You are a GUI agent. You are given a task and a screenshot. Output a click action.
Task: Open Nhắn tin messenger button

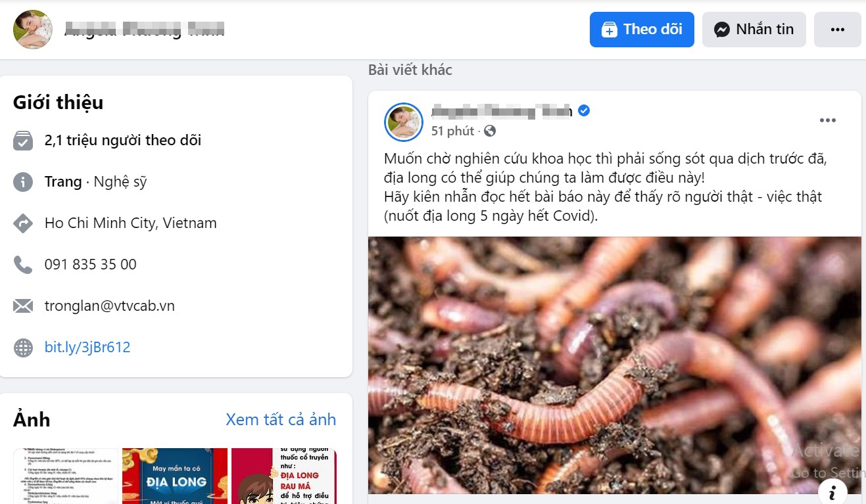click(x=754, y=30)
